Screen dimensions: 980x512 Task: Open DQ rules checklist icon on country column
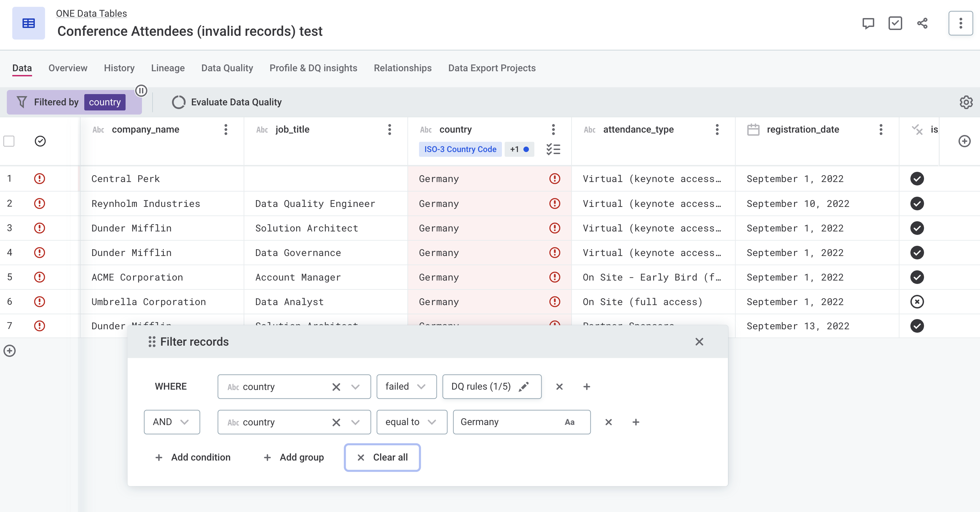(553, 149)
